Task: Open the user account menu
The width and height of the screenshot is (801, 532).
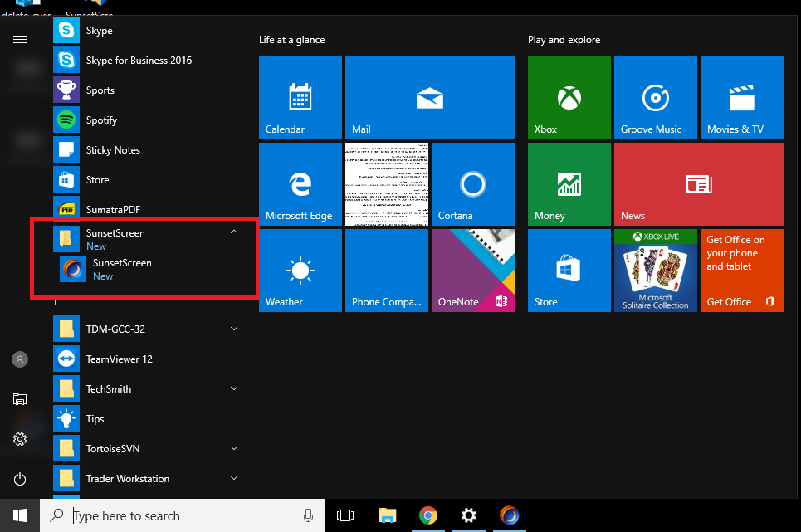Action: (20, 359)
